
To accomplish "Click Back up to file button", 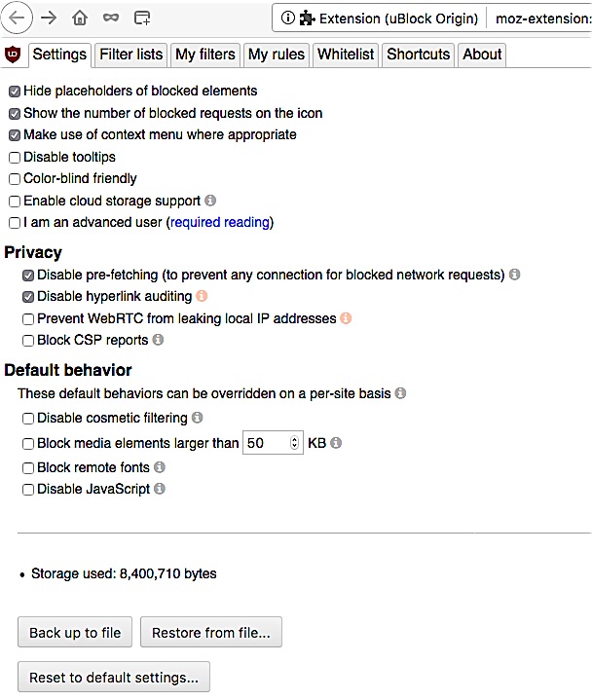I will (75, 632).
